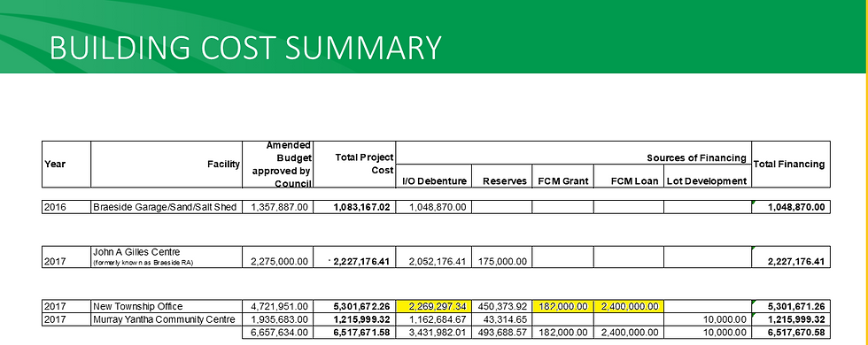Viewport: 868px width, 345px height.
Task: Click totals row budget "6,657,634.00"
Action: tap(280, 333)
